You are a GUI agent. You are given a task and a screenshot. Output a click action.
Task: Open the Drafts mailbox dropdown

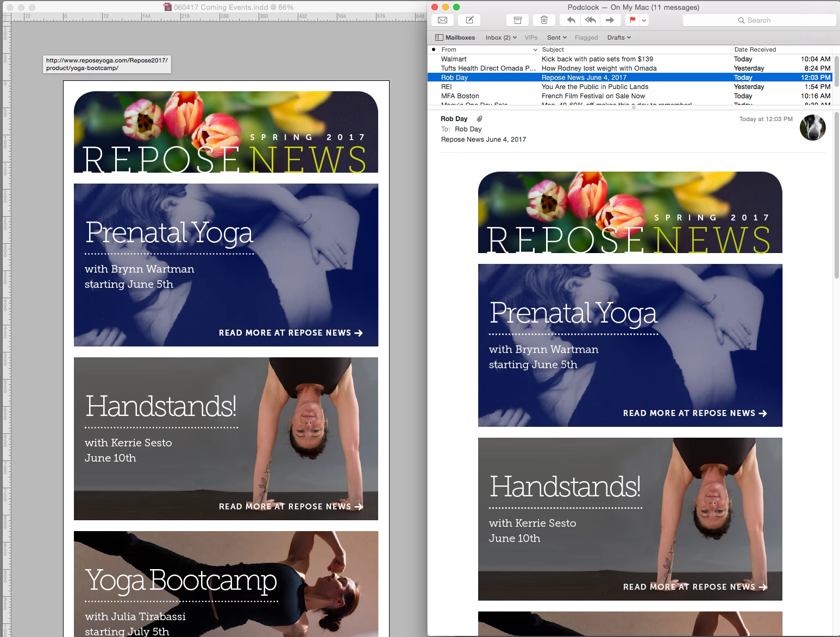(x=619, y=37)
